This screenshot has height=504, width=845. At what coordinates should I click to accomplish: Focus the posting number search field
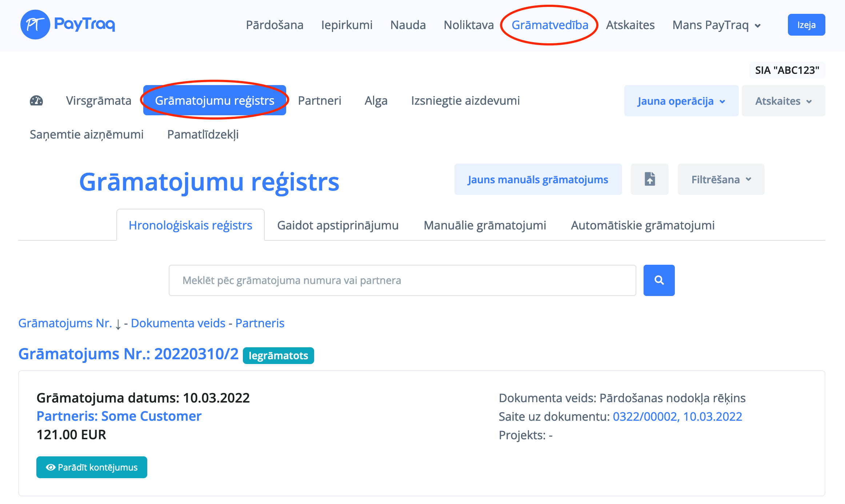click(x=402, y=280)
